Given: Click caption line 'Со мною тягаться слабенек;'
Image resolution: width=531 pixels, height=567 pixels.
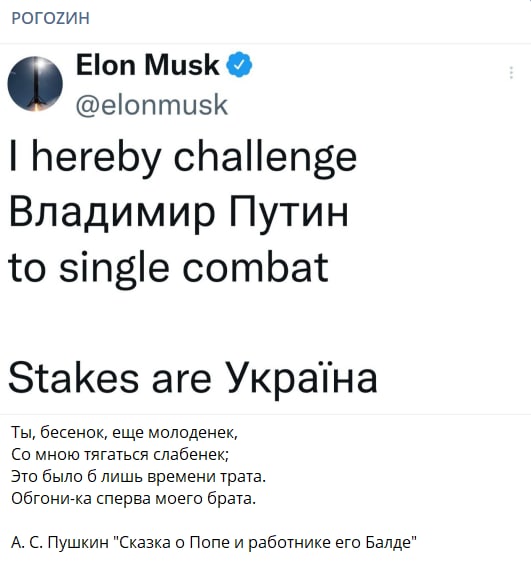Looking at the screenshot, I should [120, 454].
